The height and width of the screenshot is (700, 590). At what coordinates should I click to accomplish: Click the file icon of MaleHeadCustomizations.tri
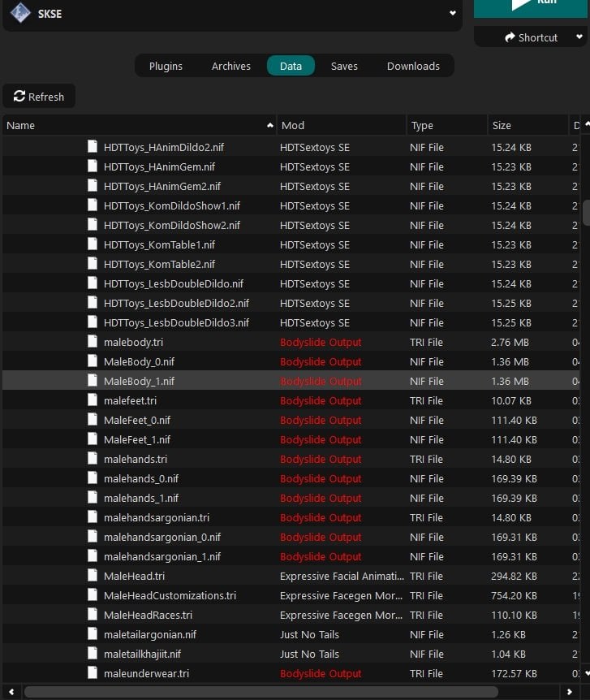tap(93, 594)
